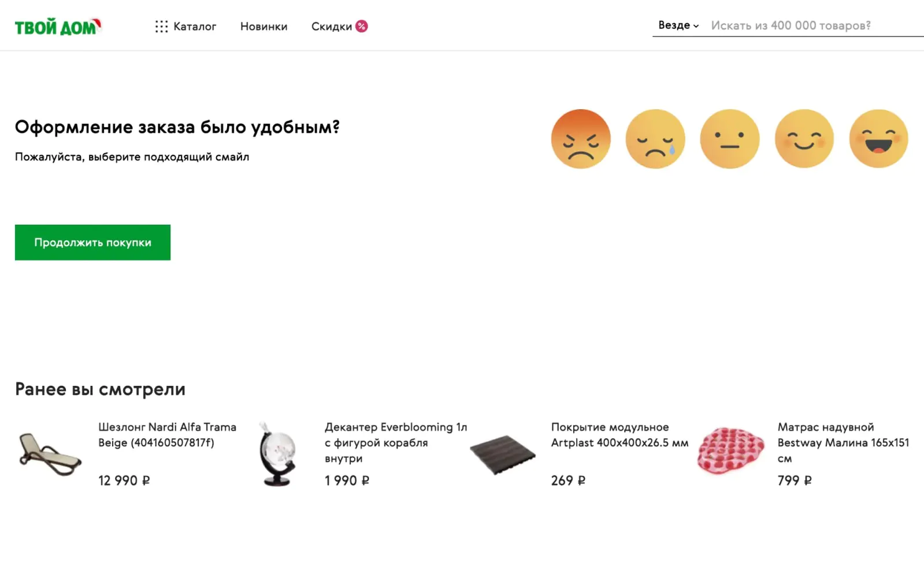Viewport: 924px width, 585px height.
Task: Click the globe decanter product thumbnail
Action: [277, 454]
